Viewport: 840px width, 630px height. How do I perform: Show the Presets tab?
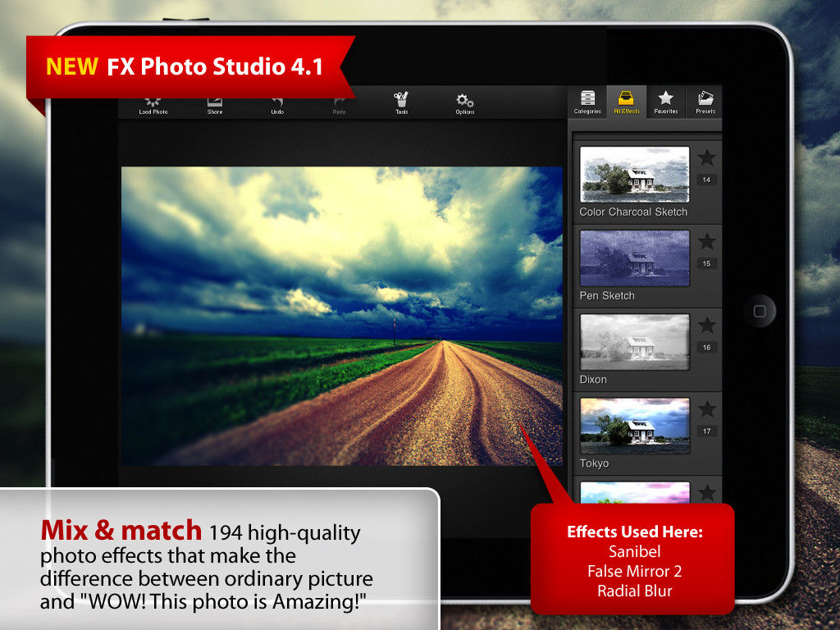(705, 102)
